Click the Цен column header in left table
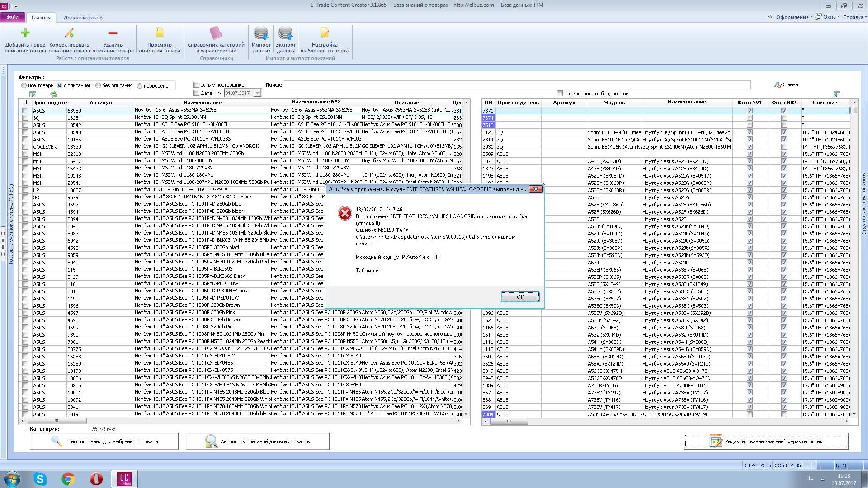This screenshot has height=488, width=868. pos(457,103)
